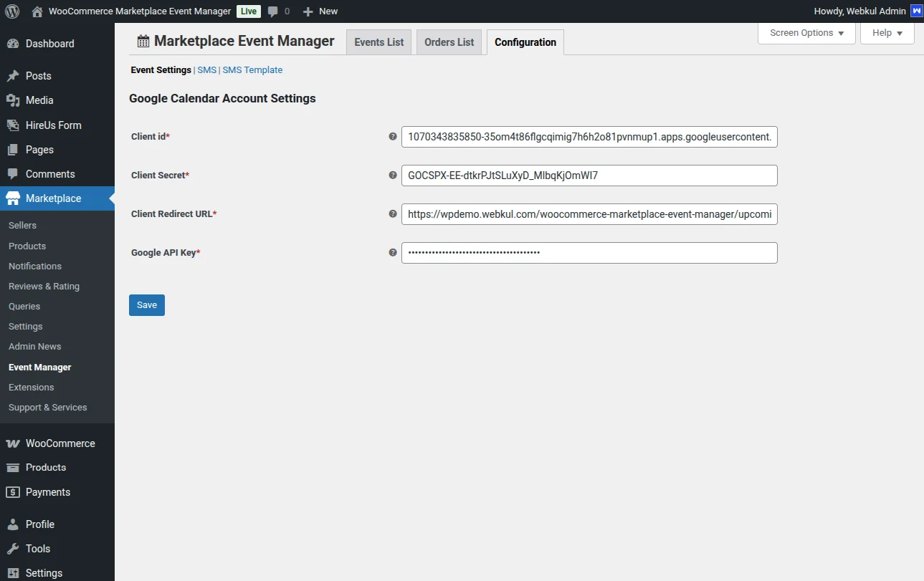
Task: Expand the Help dropdown
Action: (x=887, y=32)
